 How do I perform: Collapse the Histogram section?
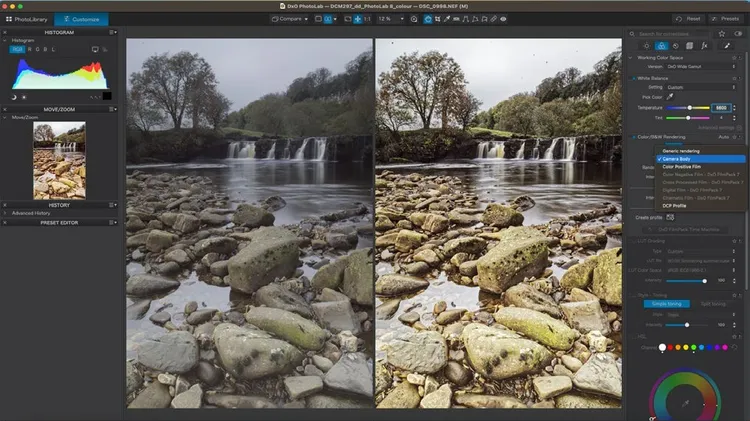tap(5, 41)
